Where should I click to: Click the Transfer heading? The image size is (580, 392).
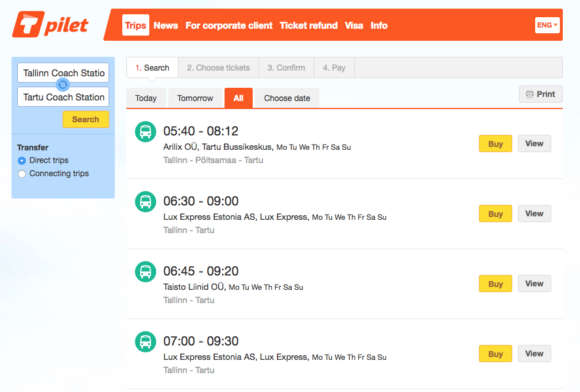[x=33, y=148]
